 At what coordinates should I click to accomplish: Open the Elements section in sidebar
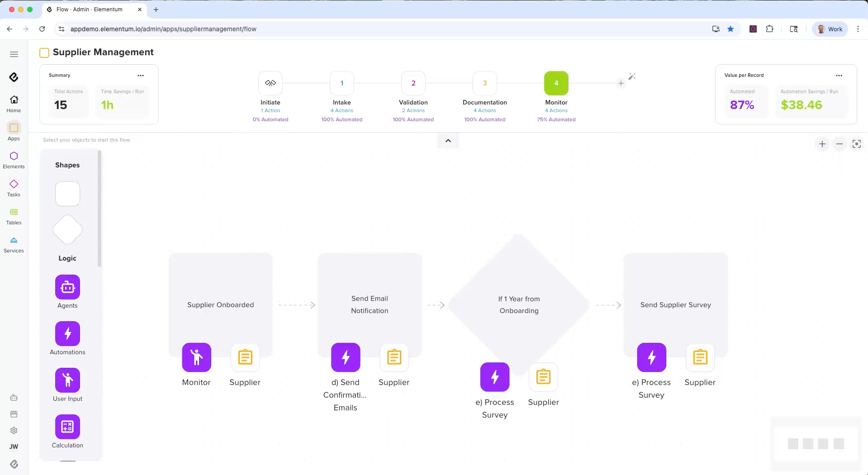click(x=14, y=160)
